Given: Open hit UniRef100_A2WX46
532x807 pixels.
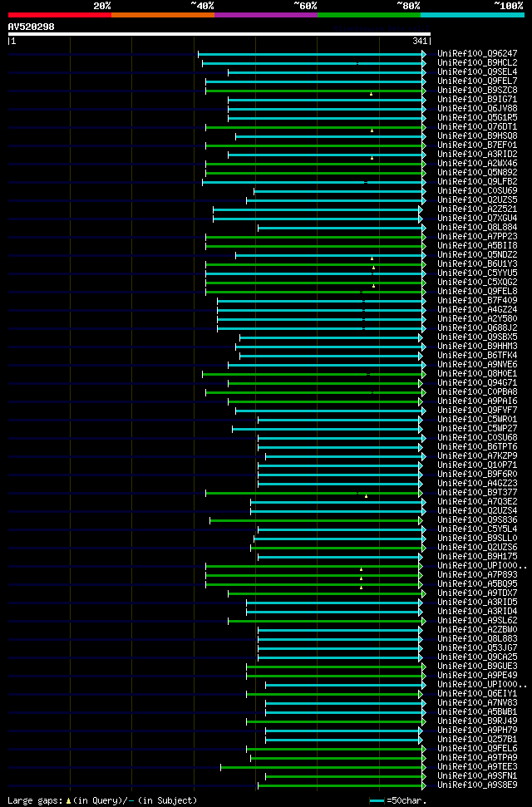Looking at the screenshot, I should point(477,164).
